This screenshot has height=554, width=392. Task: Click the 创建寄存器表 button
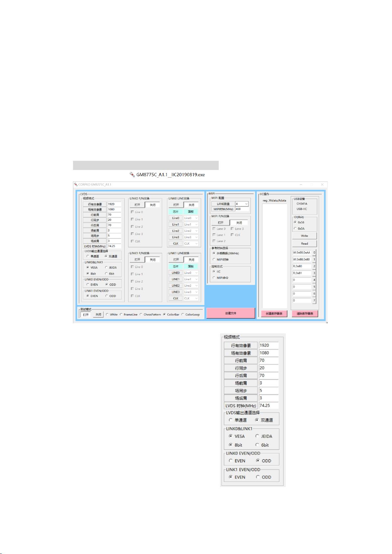[x=274, y=314]
